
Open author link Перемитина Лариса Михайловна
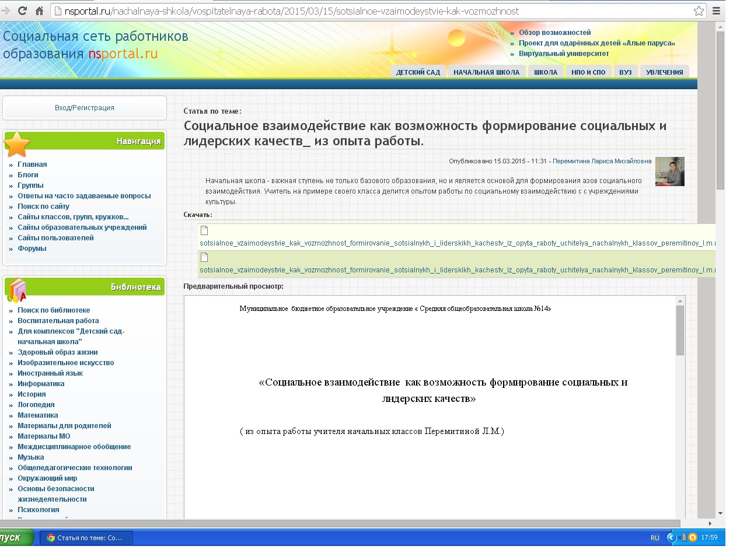tap(602, 161)
